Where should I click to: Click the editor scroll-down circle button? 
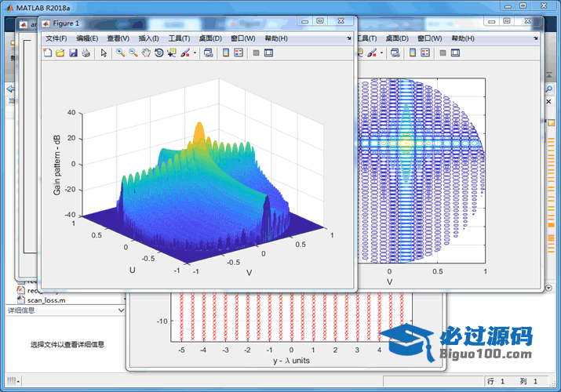[548, 288]
